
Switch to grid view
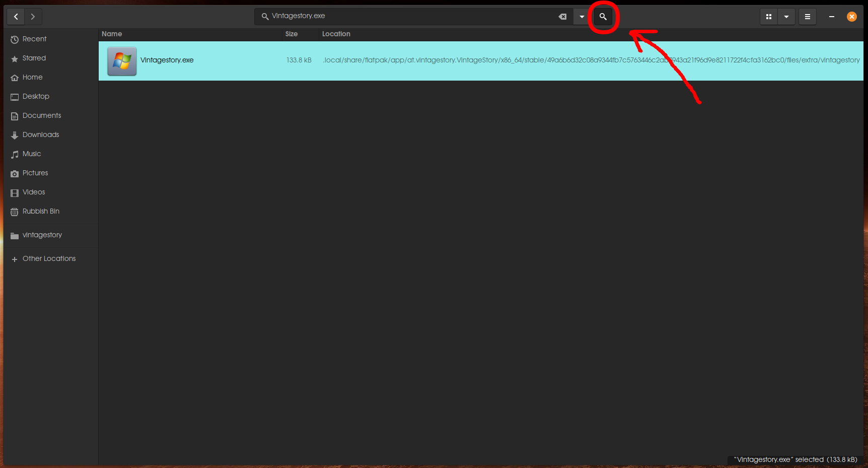pos(768,17)
